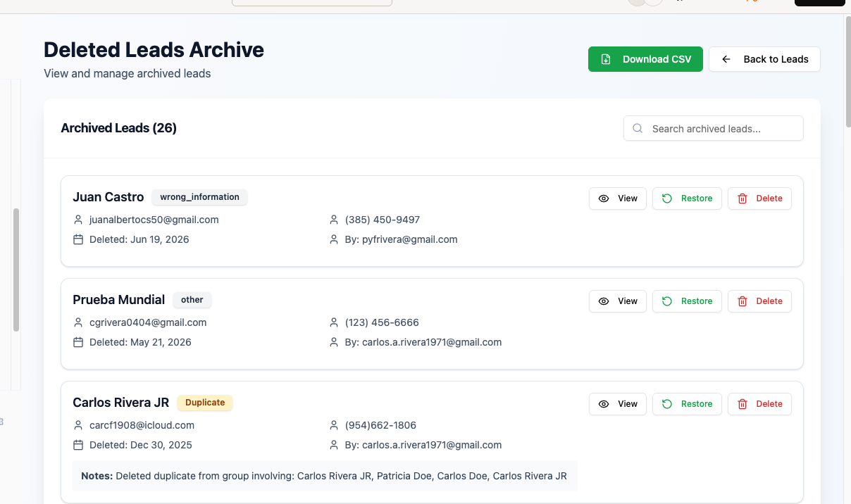Screen dimensions: 851x504
Task: Click person icon beside cgrivera0404@gmail.com
Action: tap(78, 322)
